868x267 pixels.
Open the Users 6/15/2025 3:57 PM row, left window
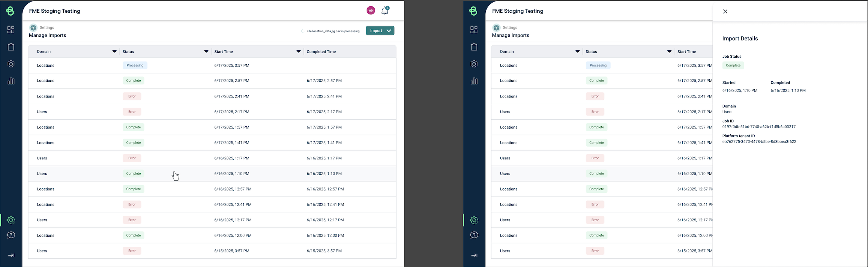click(212, 251)
